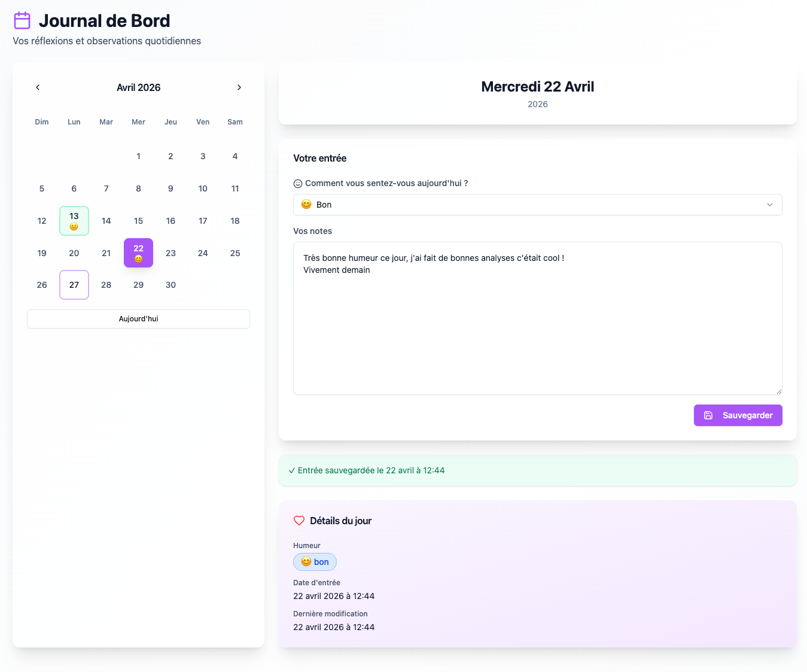The image size is (807, 672).
Task: Click the mood emoji under April 22
Action: click(x=139, y=259)
